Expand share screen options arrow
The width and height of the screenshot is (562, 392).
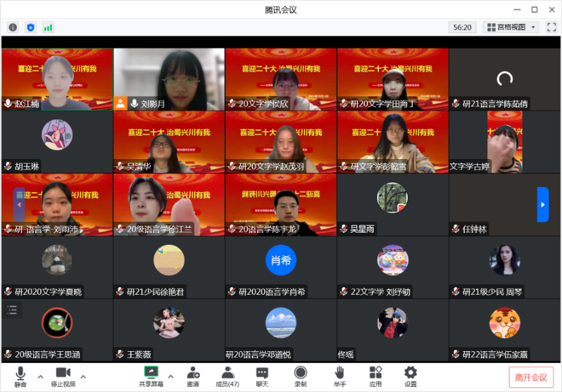tap(171, 376)
